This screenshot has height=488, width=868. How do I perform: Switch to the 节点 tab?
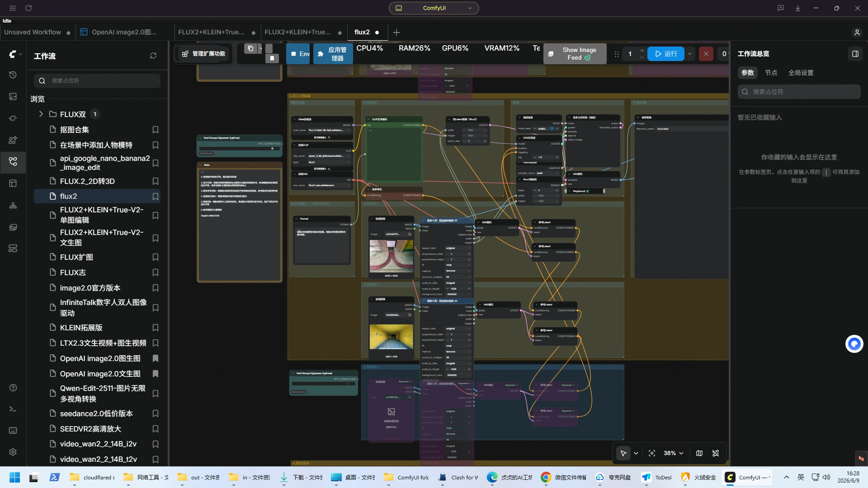point(771,73)
